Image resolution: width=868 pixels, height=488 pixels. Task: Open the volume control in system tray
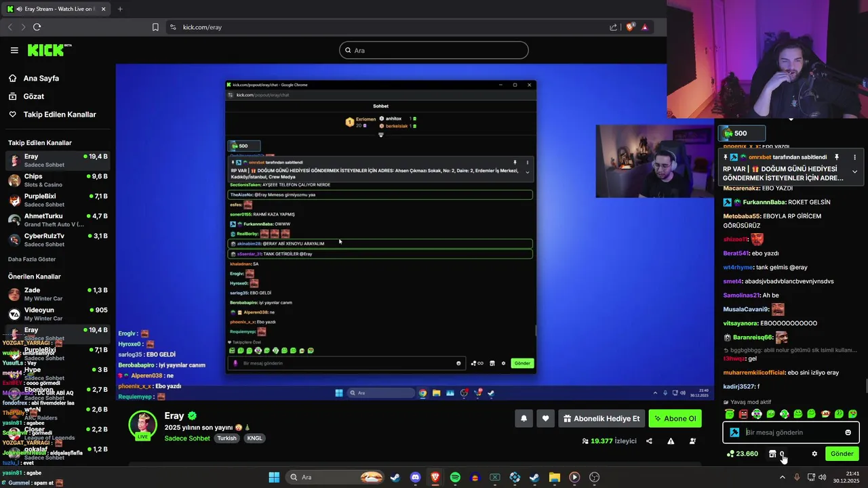[x=822, y=477]
